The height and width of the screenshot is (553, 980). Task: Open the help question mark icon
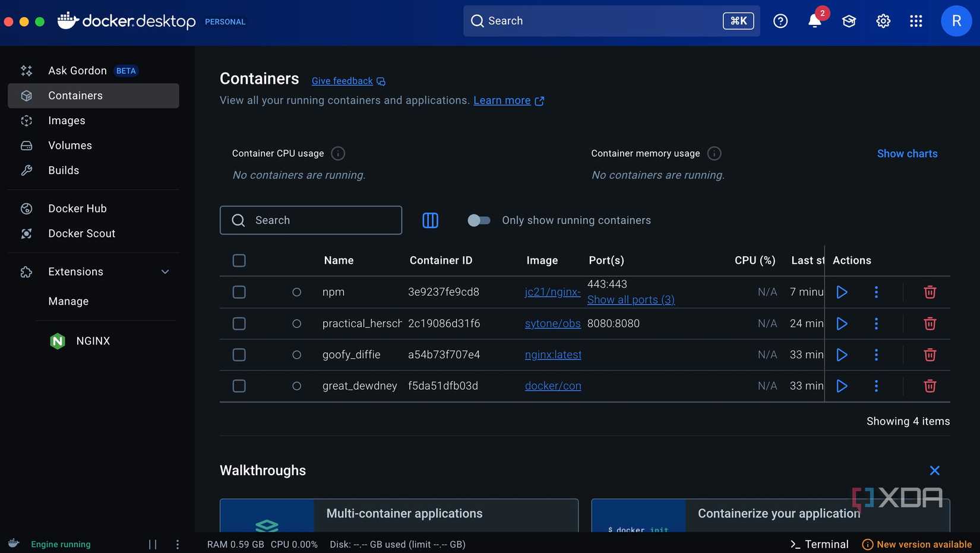tap(780, 21)
